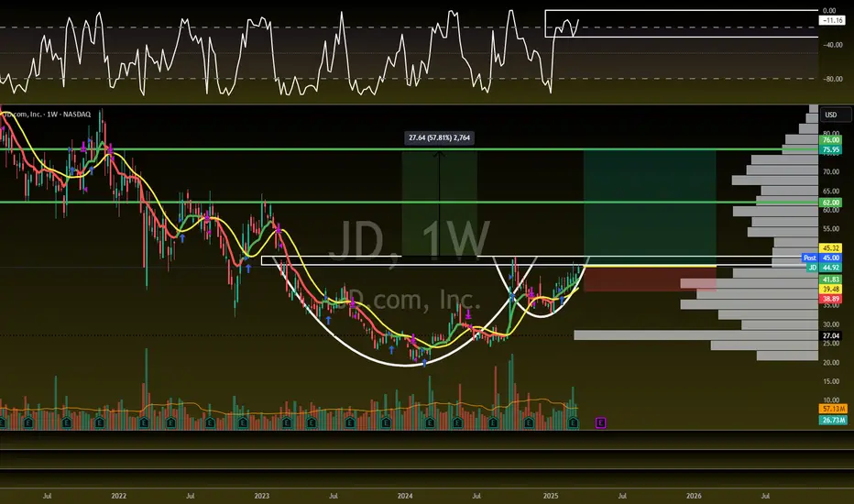The width and height of the screenshot is (854, 504).
Task: Click the -80.00 indicator scale value
Action: click(832, 79)
